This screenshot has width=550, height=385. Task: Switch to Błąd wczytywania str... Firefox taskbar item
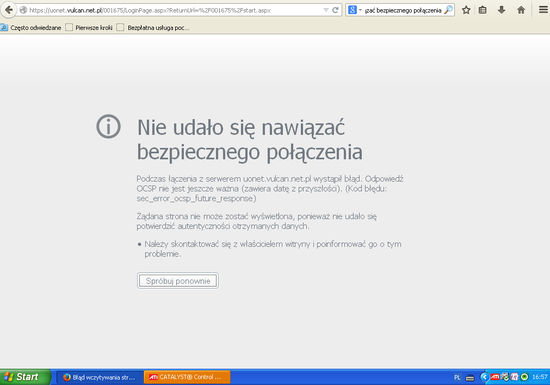(x=100, y=377)
